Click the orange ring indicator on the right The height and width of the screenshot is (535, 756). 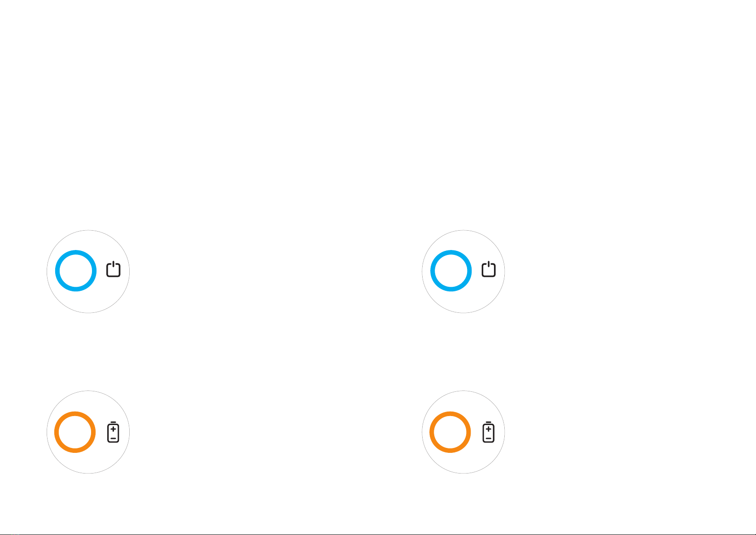click(450, 432)
